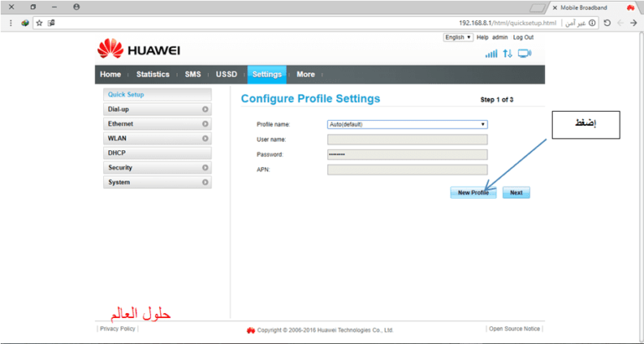Screen dimensions: 644x344
Task: Reload the page with browser refresh icon
Action: [x=606, y=23]
